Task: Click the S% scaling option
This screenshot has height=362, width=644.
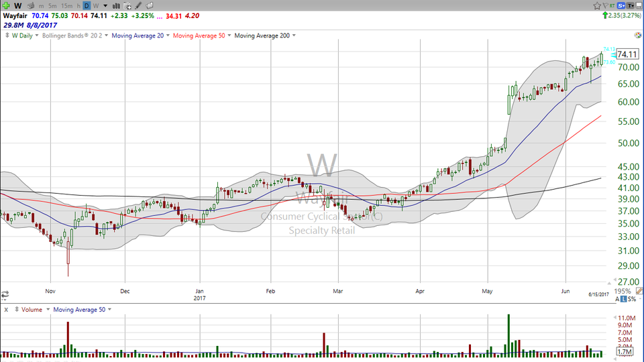Action: [x=632, y=299]
